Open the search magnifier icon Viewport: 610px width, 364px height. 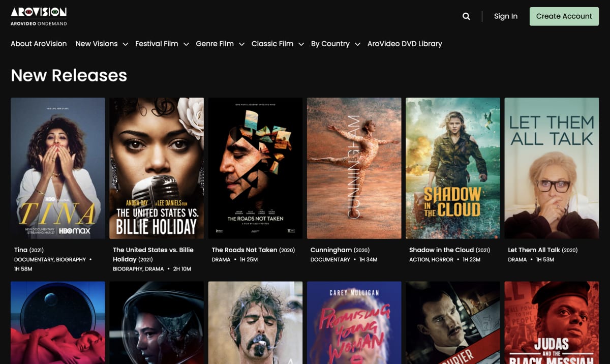(466, 16)
